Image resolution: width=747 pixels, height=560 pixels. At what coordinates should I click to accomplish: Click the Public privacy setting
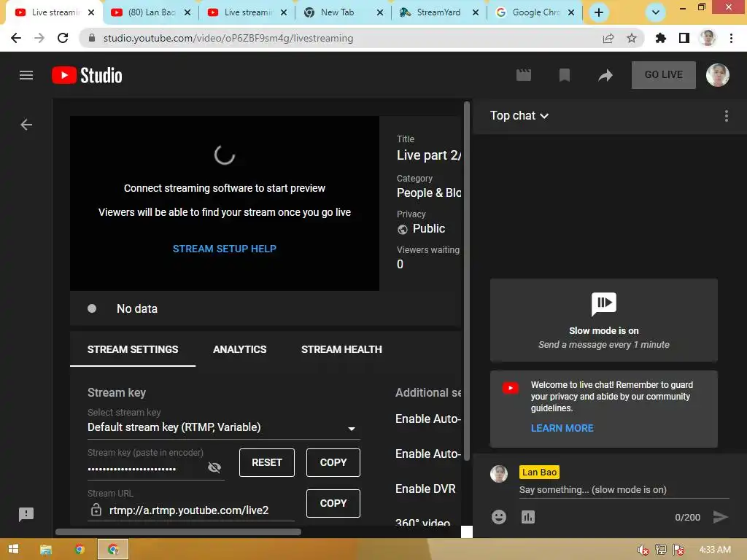pyautogui.click(x=421, y=228)
